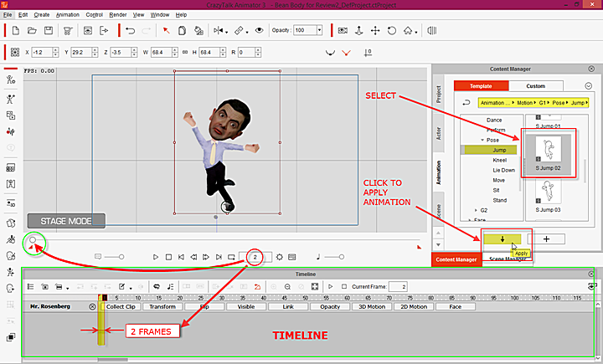Click the Copy icon in the toolbar
The width and height of the screenshot is (603, 364).
pos(183,31)
